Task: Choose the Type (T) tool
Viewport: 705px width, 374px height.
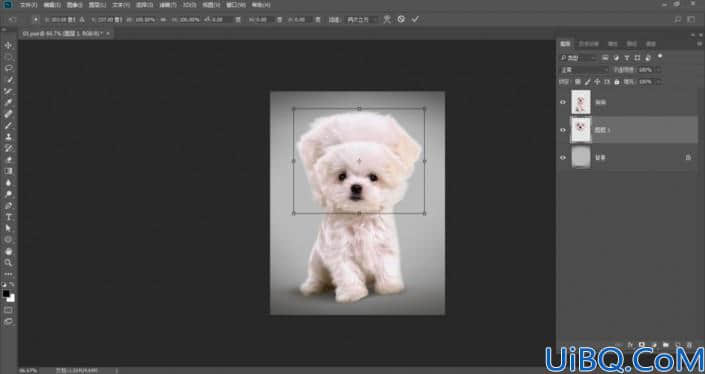Action: 8,217
